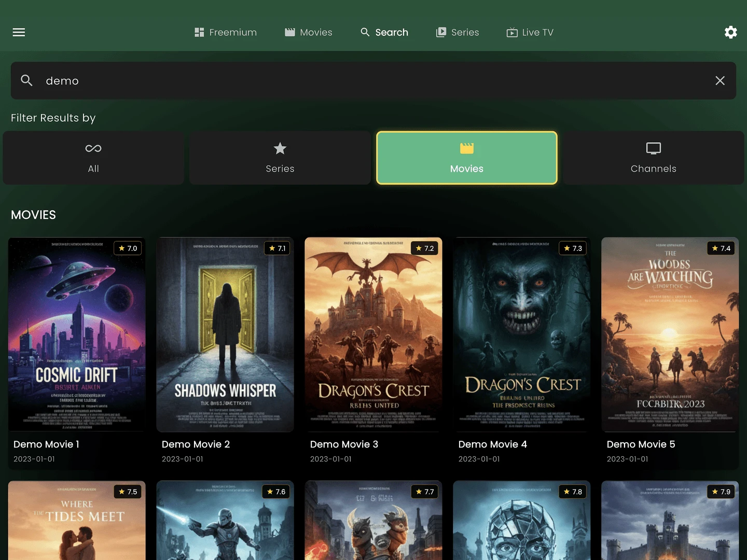Open The Woods Are Watching poster
The height and width of the screenshot is (560, 747).
670,334
